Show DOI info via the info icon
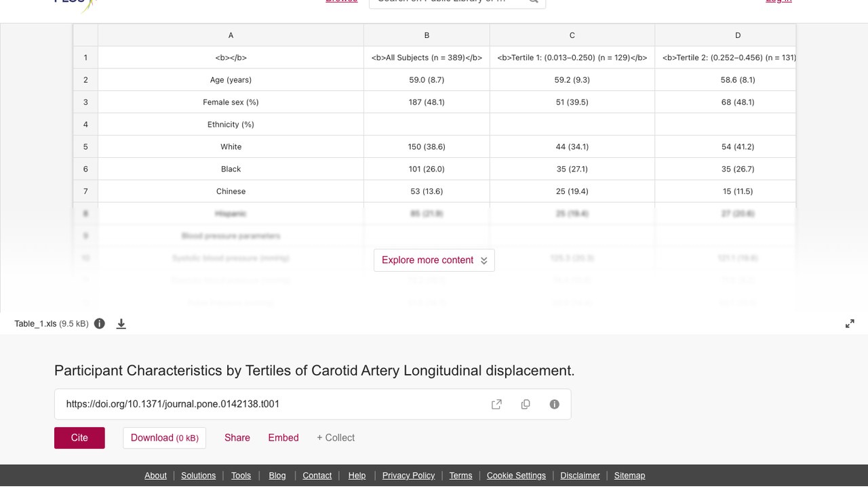Image resolution: width=868 pixels, height=488 pixels. 555,404
